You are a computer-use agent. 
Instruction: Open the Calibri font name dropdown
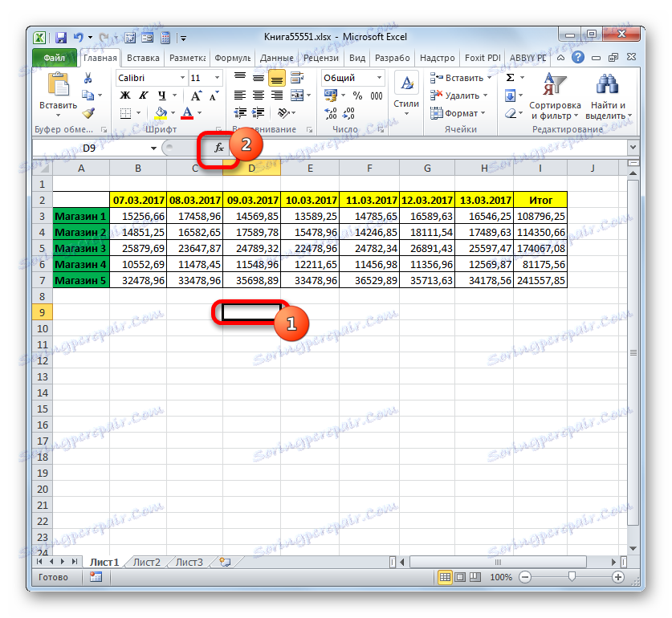pyautogui.click(x=182, y=78)
